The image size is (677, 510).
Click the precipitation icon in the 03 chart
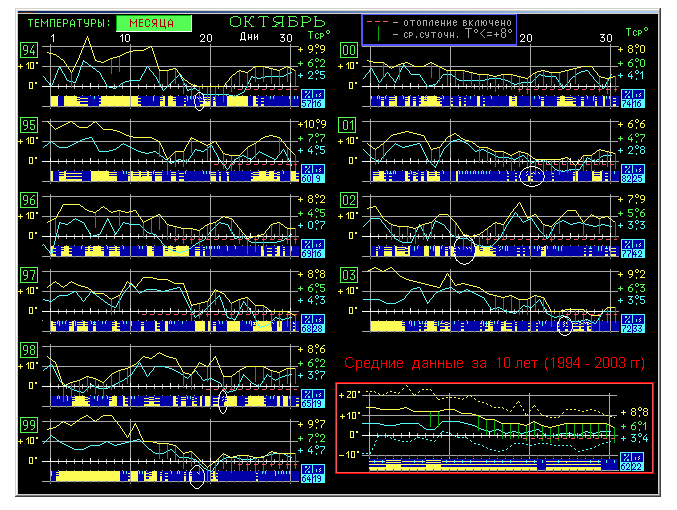pos(639,319)
